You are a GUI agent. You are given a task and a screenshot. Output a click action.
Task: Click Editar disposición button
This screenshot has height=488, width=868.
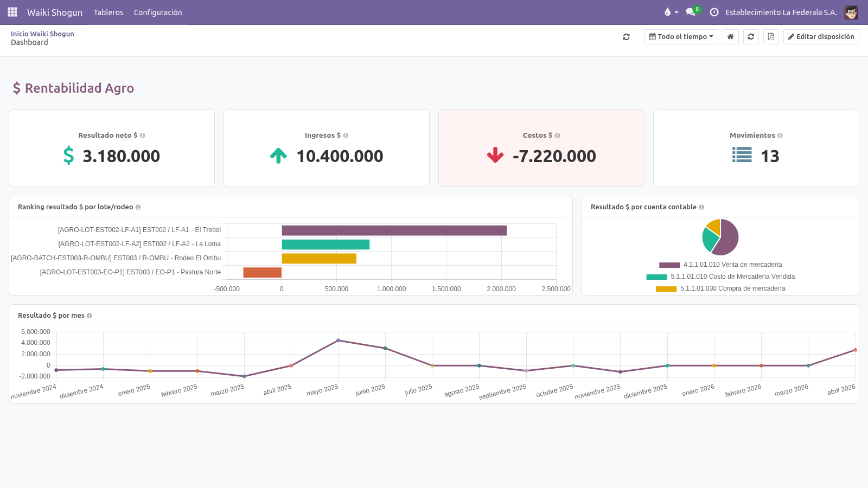821,37
